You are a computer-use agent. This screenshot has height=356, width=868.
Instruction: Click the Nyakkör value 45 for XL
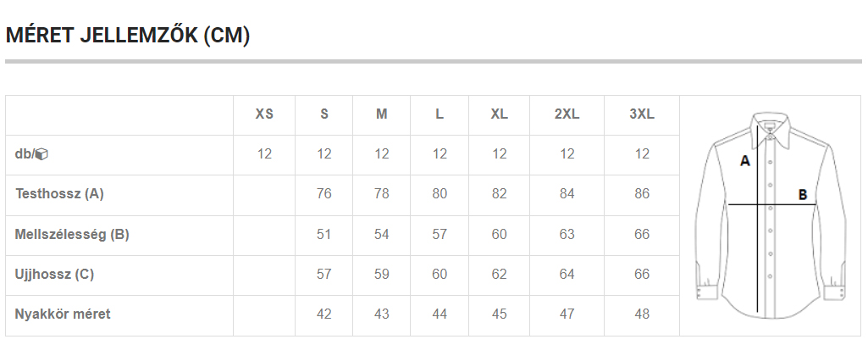click(x=499, y=314)
